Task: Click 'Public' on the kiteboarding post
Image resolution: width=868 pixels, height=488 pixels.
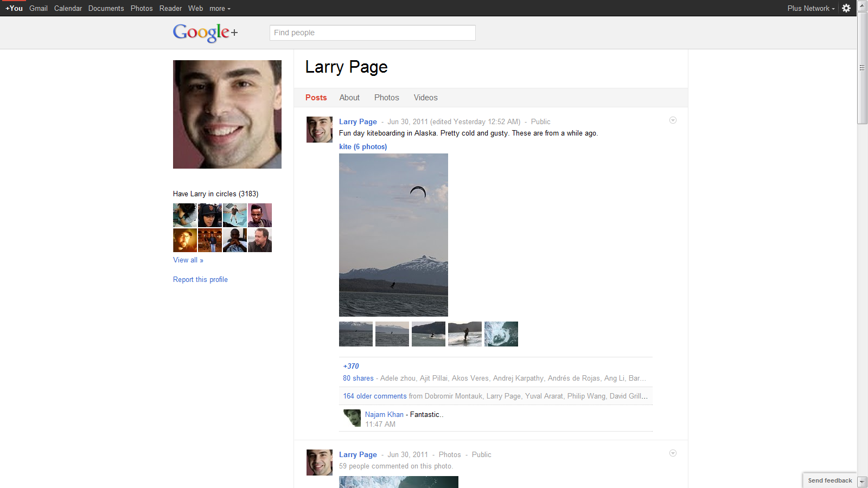Action: (x=541, y=122)
